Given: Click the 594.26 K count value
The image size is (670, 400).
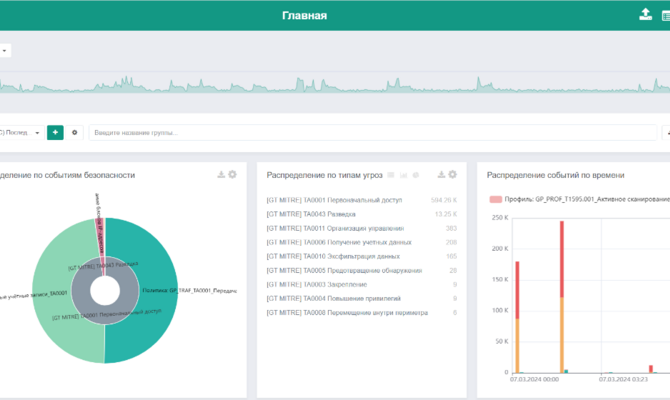Looking at the screenshot, I should point(444,200).
